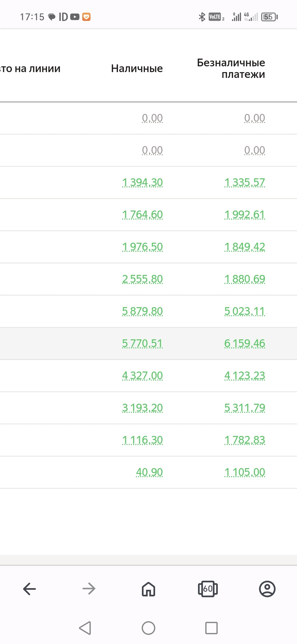This screenshot has height=644, width=297.
Task: Open the 2 555,80 cash amount
Action: pyautogui.click(x=142, y=279)
